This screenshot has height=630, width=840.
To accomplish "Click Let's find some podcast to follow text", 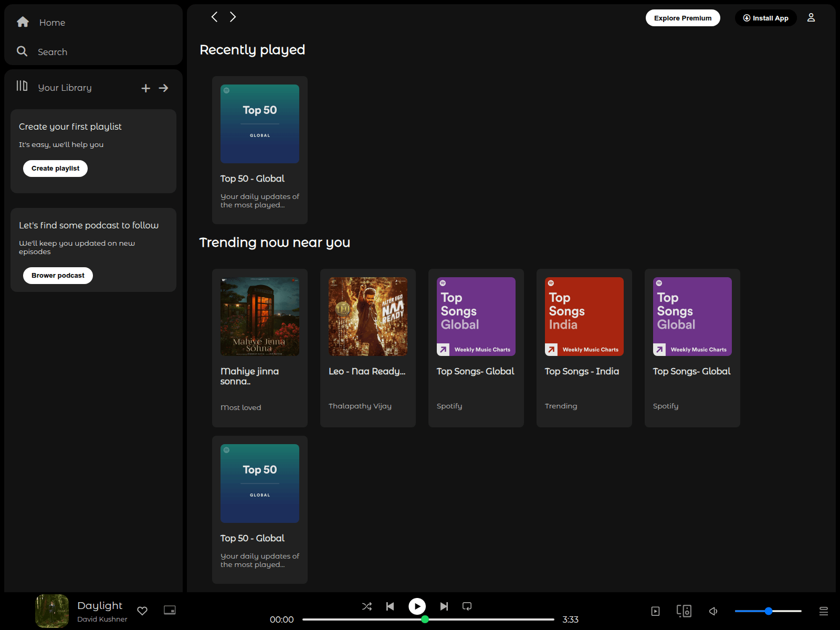I will pyautogui.click(x=89, y=225).
